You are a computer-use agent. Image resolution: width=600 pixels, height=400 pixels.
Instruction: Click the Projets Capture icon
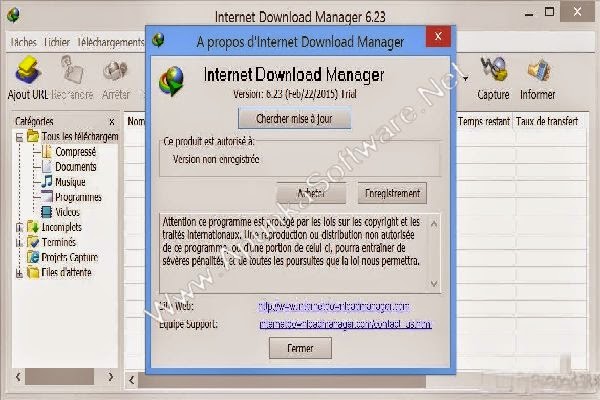point(33,257)
